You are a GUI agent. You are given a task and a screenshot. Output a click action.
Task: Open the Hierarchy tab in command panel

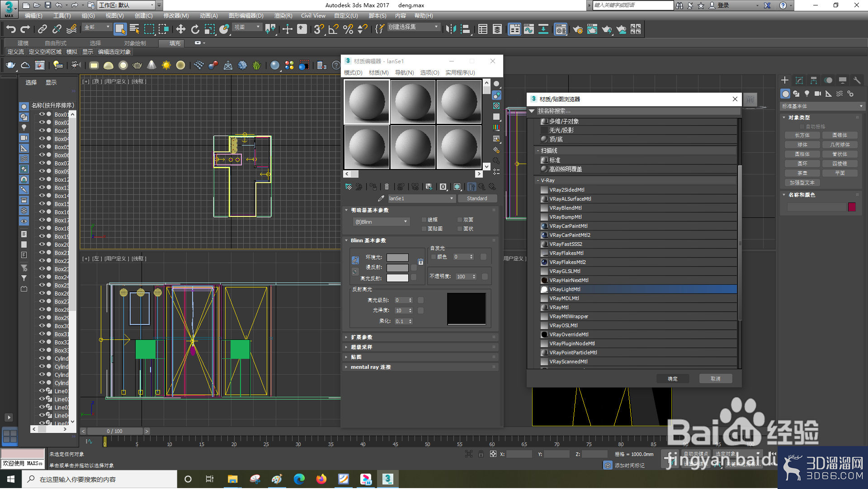(x=814, y=80)
